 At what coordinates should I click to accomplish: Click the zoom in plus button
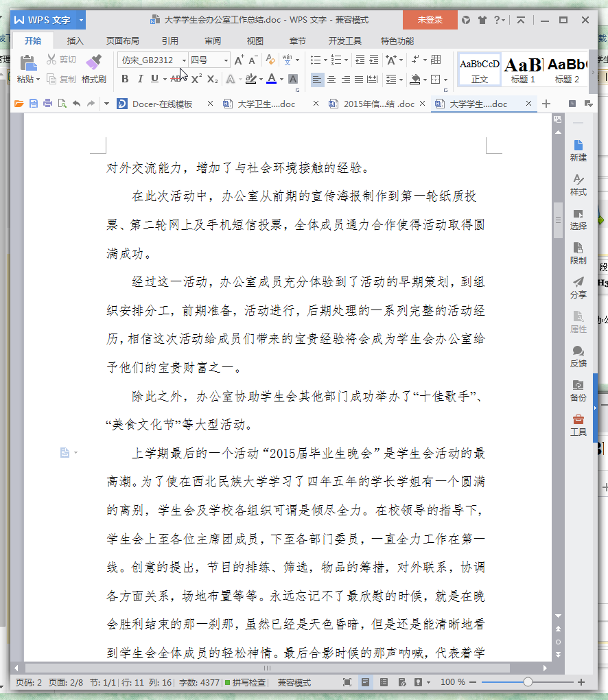(581, 682)
